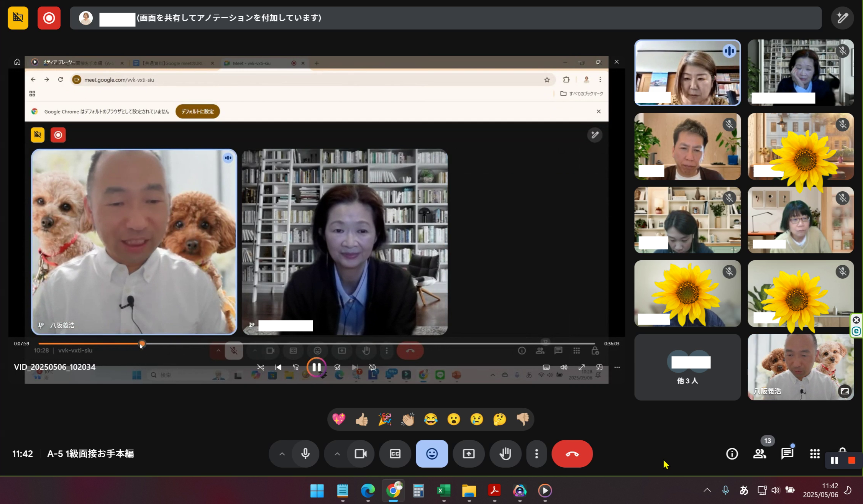Expand audio settings chevron beside microphone
The width and height of the screenshot is (863, 504).
coord(282,454)
